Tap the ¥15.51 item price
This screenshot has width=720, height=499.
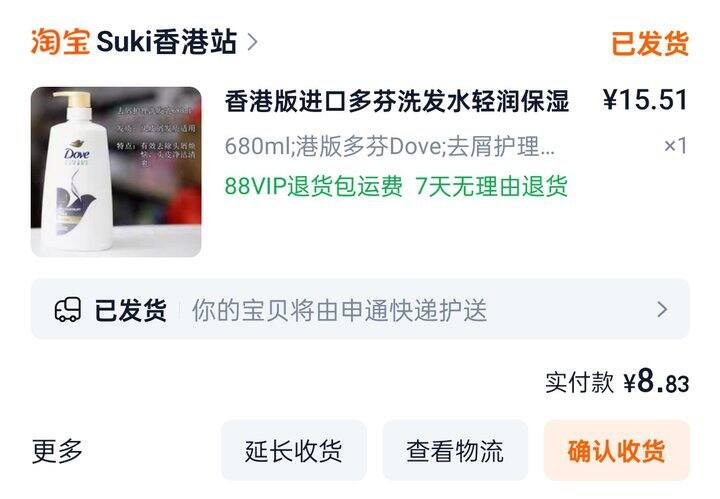(x=645, y=100)
